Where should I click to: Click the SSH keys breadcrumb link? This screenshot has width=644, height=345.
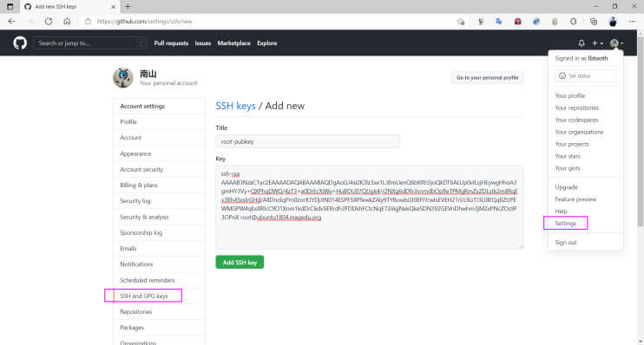[x=235, y=106]
